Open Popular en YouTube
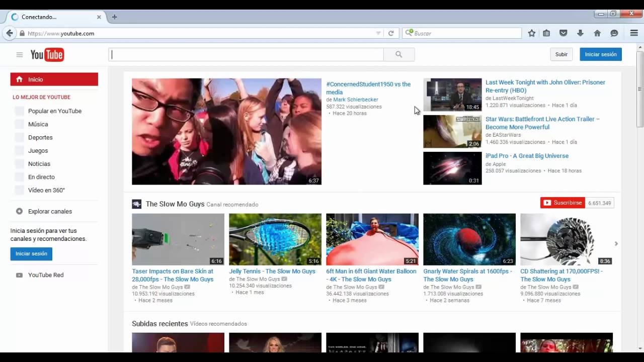The image size is (644, 362). tap(55, 111)
